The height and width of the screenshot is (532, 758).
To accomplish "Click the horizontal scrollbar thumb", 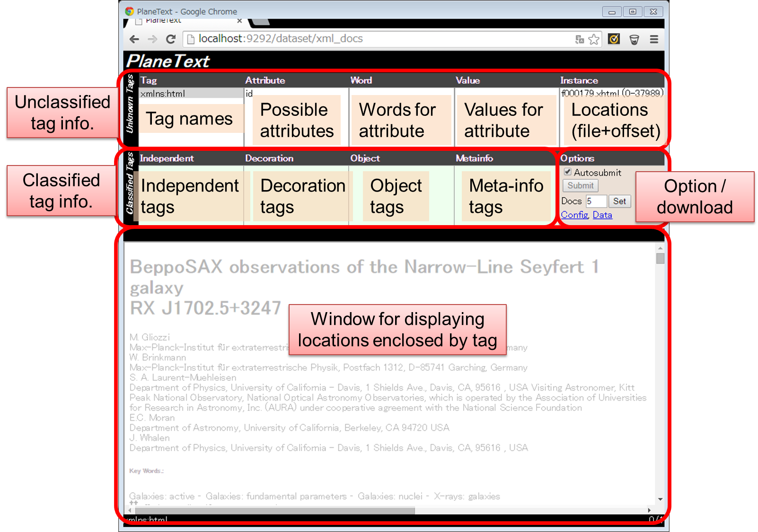I will click(275, 511).
